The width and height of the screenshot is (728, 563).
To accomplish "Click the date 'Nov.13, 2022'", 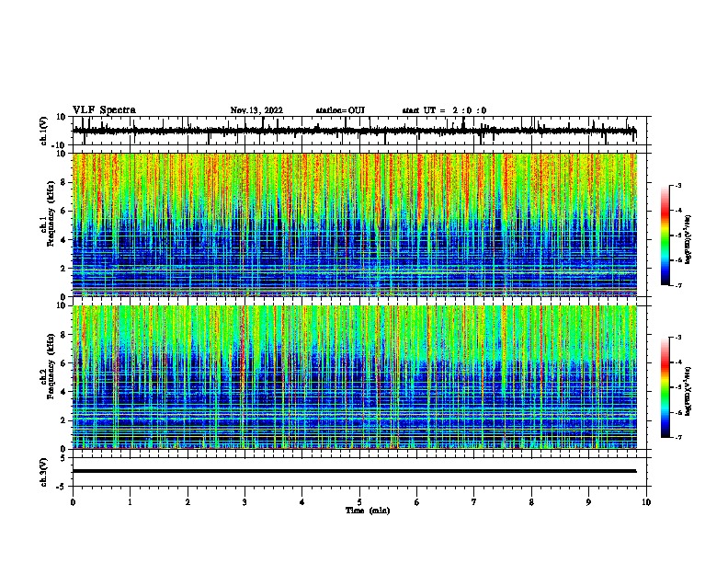I will click(x=256, y=110).
